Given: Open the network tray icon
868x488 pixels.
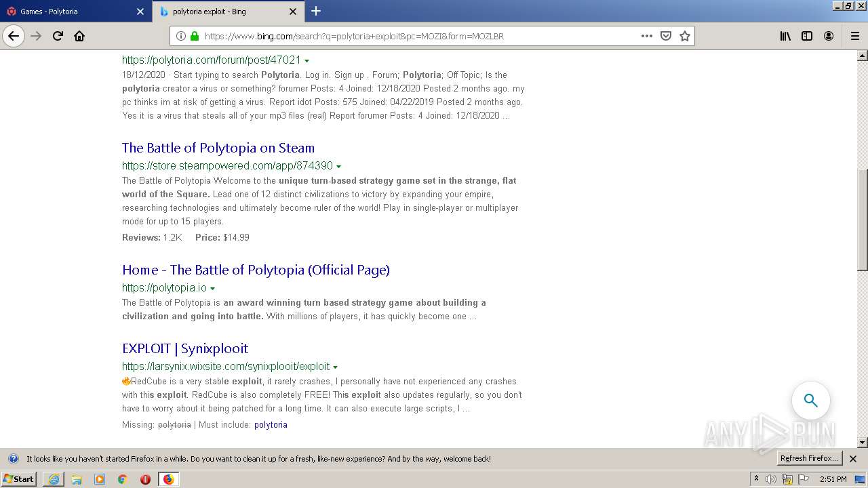Looking at the screenshot, I should (787, 479).
